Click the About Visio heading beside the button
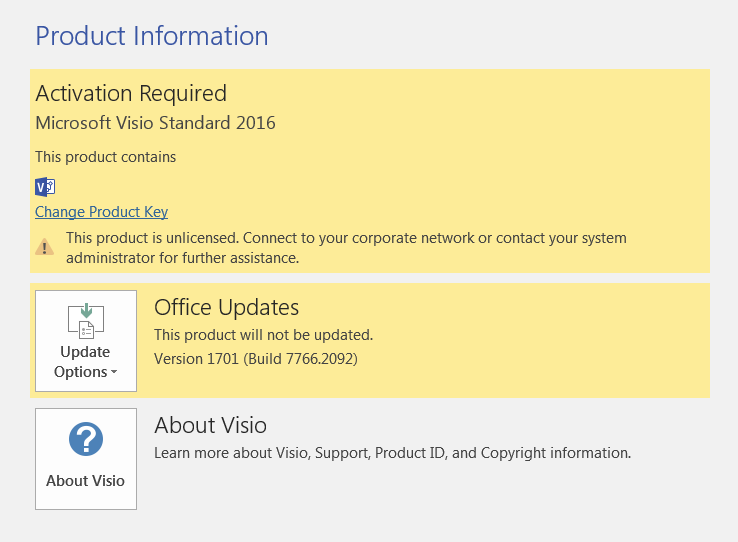The width and height of the screenshot is (738, 542). coord(210,425)
